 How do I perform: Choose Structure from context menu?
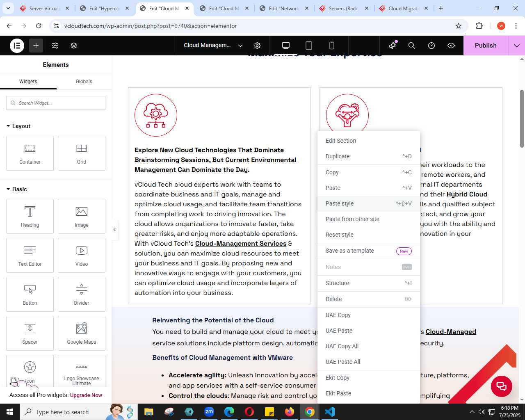369,283
